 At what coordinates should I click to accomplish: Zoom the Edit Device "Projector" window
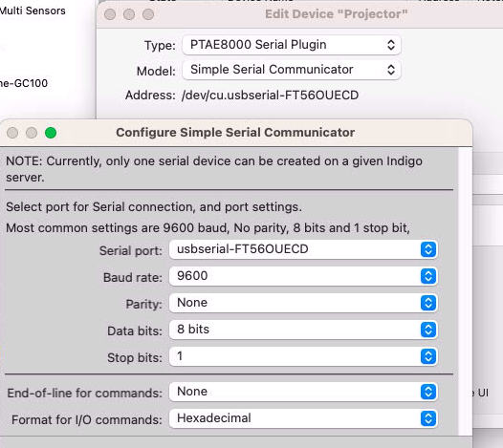[148, 14]
